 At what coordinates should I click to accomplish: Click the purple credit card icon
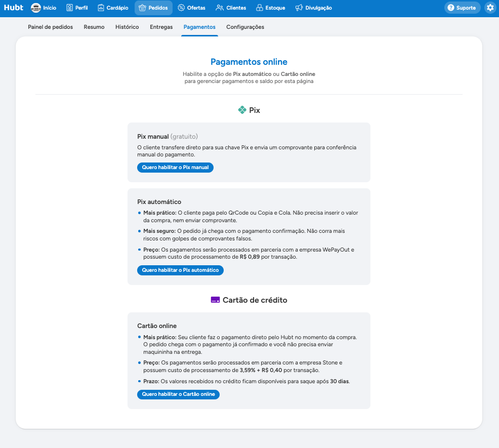[x=215, y=300]
